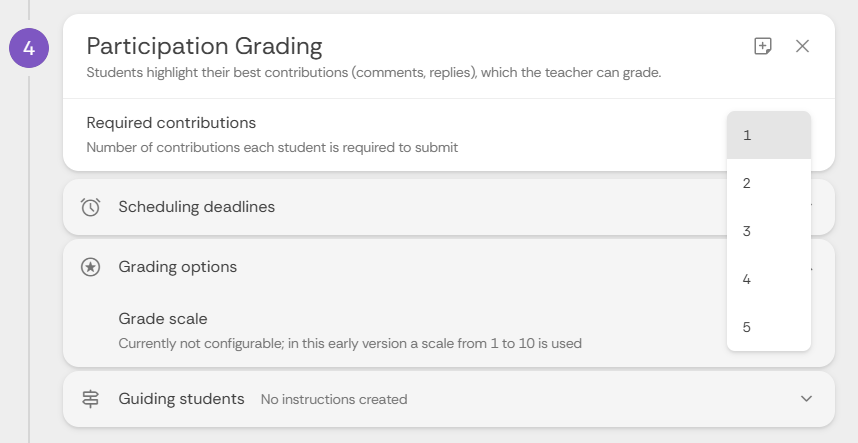
Task: Choose 3 required contributions
Action: 769,231
